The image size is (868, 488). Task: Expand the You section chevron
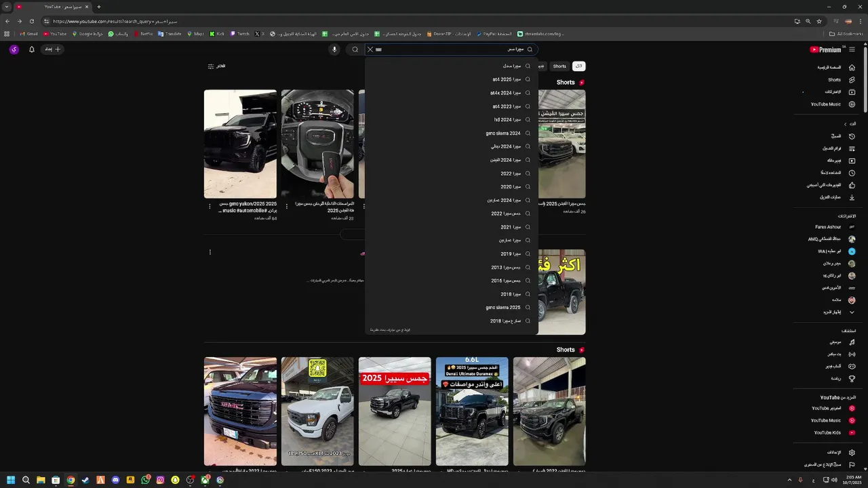[845, 124]
